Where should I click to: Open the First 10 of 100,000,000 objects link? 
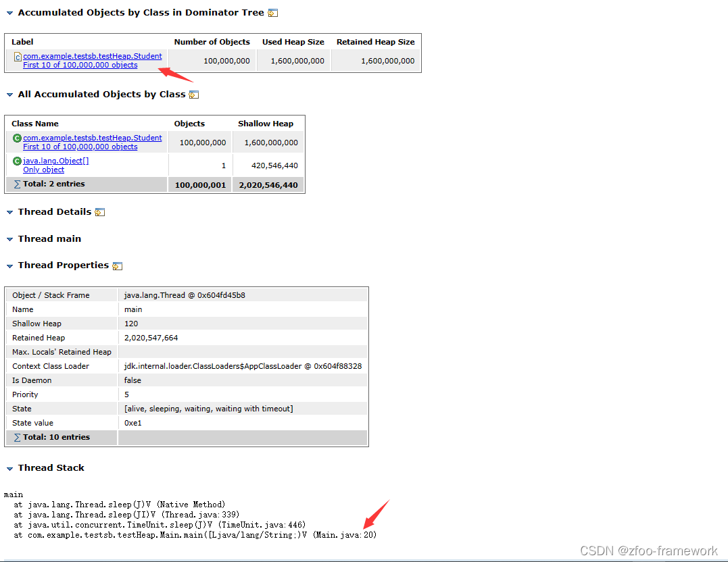point(80,65)
